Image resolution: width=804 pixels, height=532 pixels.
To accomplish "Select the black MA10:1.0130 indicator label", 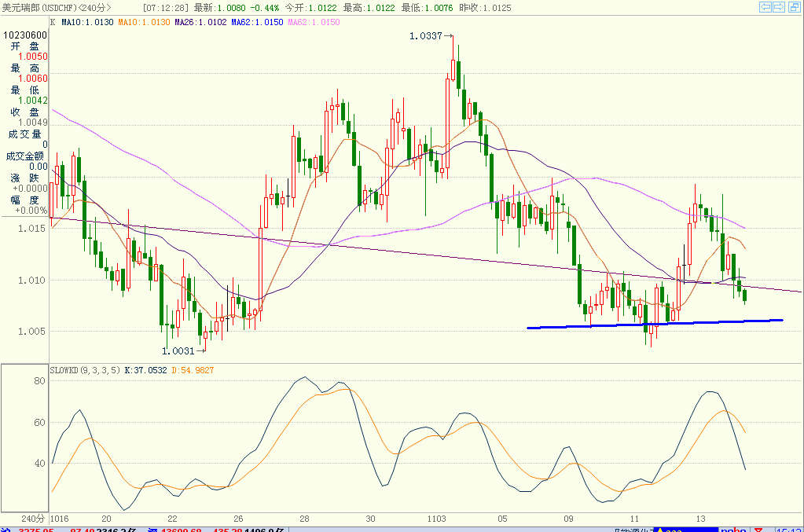I will coord(87,22).
